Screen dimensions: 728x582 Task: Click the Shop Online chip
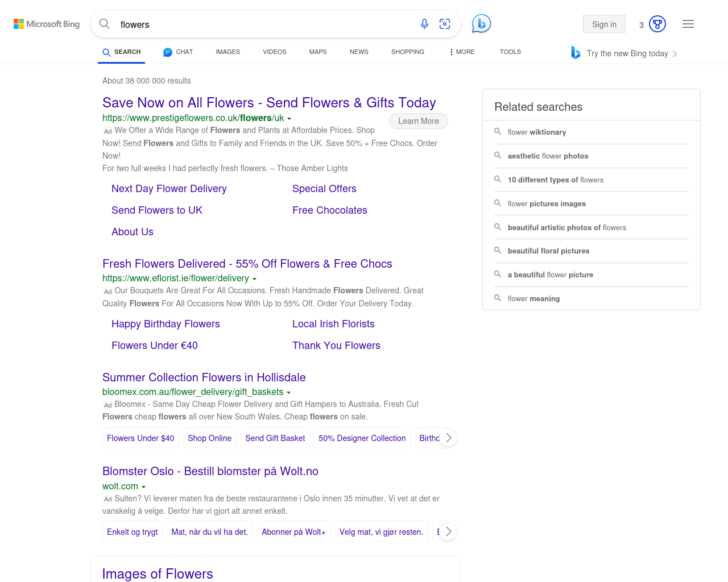click(x=209, y=438)
